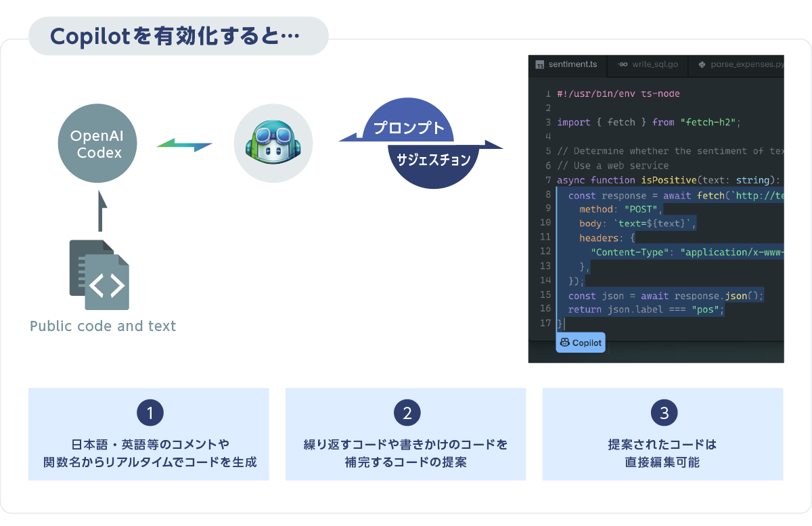This screenshot has width=812, height=526.
Task: Click the green-blue two-way arrow icon
Action: [184, 144]
